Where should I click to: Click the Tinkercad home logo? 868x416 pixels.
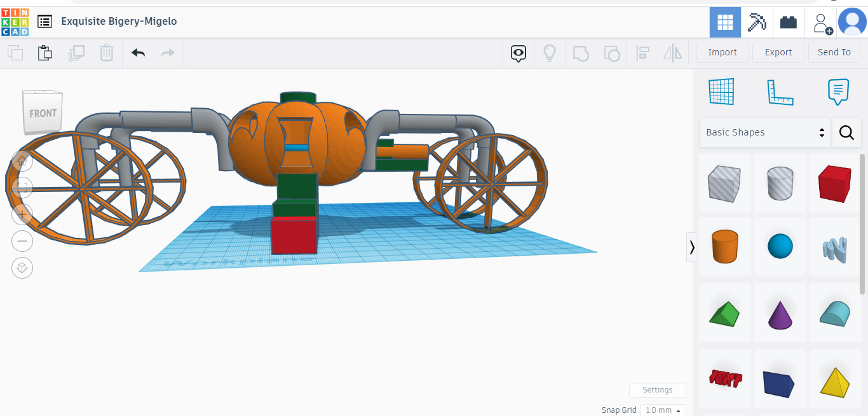[x=13, y=22]
